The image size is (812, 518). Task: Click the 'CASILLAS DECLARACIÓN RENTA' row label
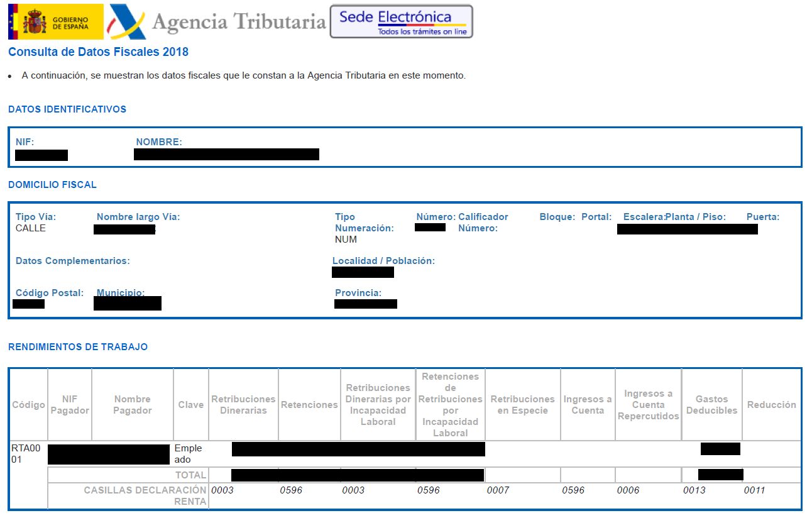(x=145, y=495)
